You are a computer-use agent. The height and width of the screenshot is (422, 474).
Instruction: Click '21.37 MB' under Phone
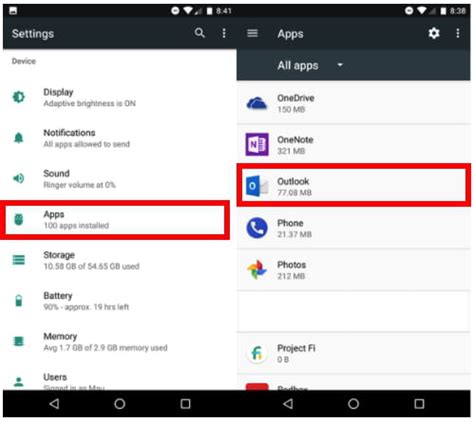[294, 234]
